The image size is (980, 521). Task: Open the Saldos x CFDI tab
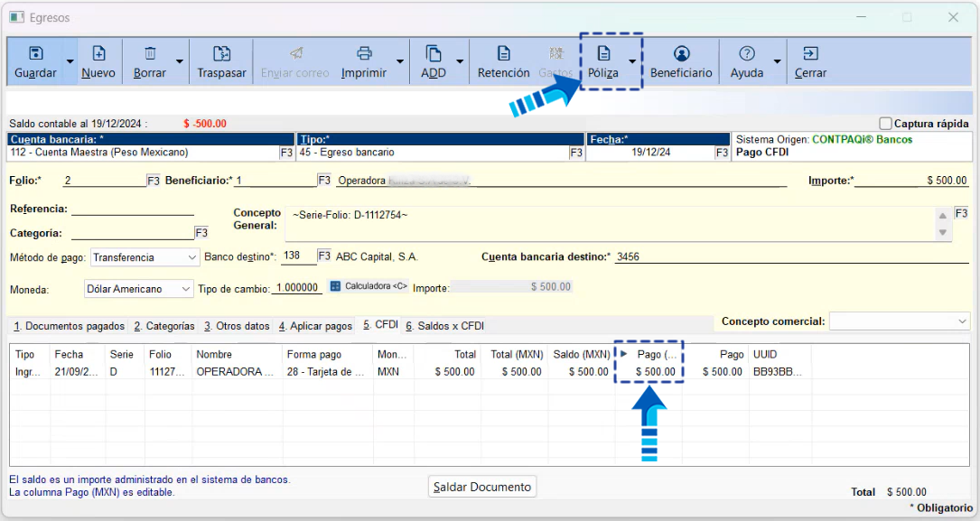coord(443,326)
